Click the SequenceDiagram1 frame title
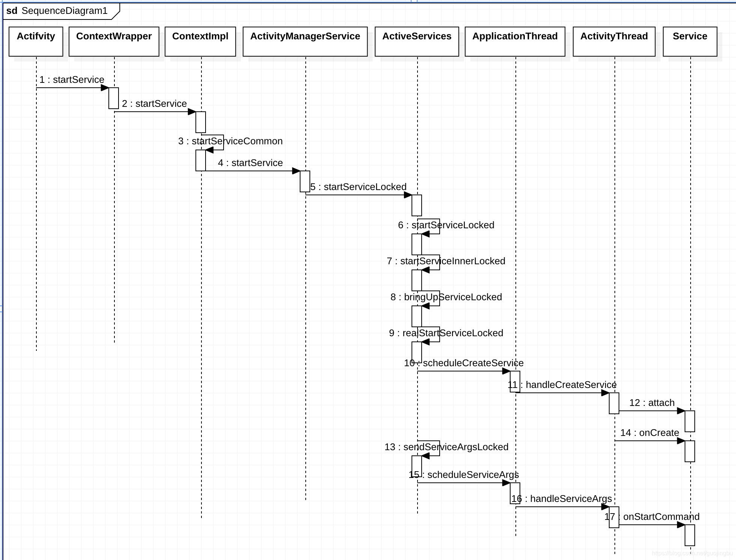The height and width of the screenshot is (560, 736). pyautogui.click(x=65, y=10)
